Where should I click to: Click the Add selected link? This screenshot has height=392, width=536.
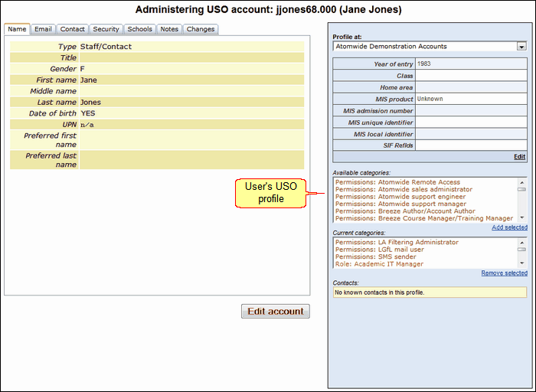pos(509,227)
